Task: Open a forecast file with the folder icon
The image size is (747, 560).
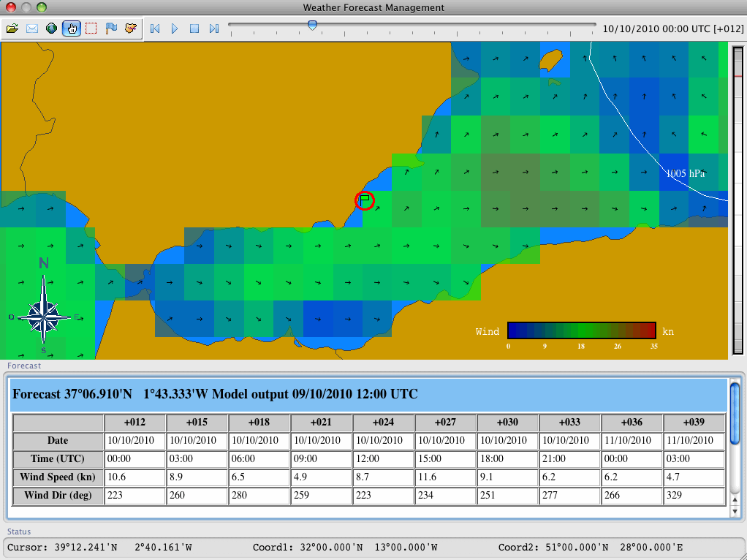Action: [12, 29]
